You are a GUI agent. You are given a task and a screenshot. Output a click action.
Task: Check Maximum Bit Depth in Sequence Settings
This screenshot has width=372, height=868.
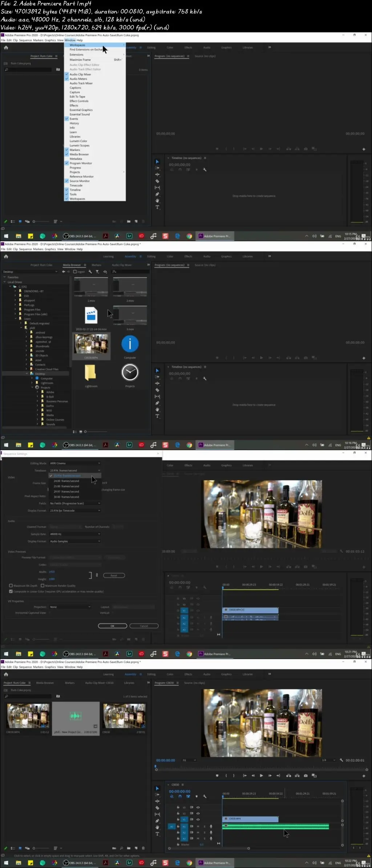click(11, 585)
